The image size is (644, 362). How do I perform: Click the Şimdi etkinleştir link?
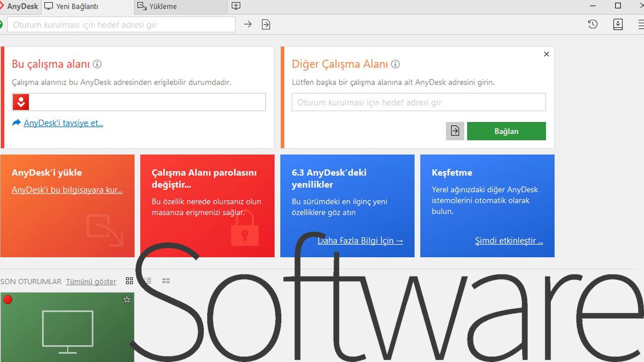pyautogui.click(x=509, y=240)
